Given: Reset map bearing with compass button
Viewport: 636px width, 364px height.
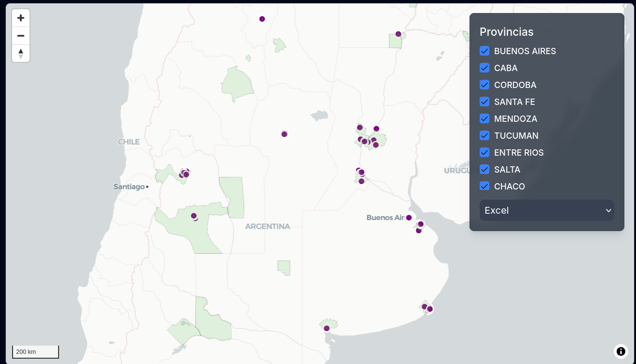Looking at the screenshot, I should (21, 53).
